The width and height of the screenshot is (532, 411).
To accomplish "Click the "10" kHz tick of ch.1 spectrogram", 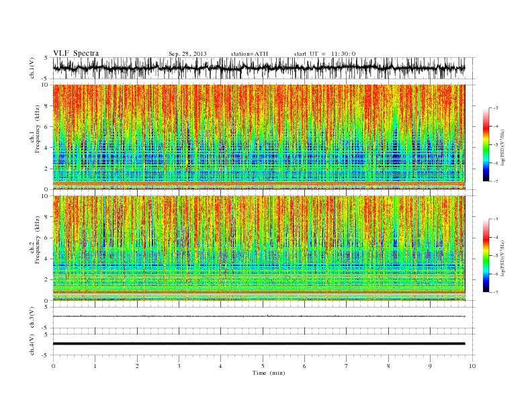I will point(46,85).
